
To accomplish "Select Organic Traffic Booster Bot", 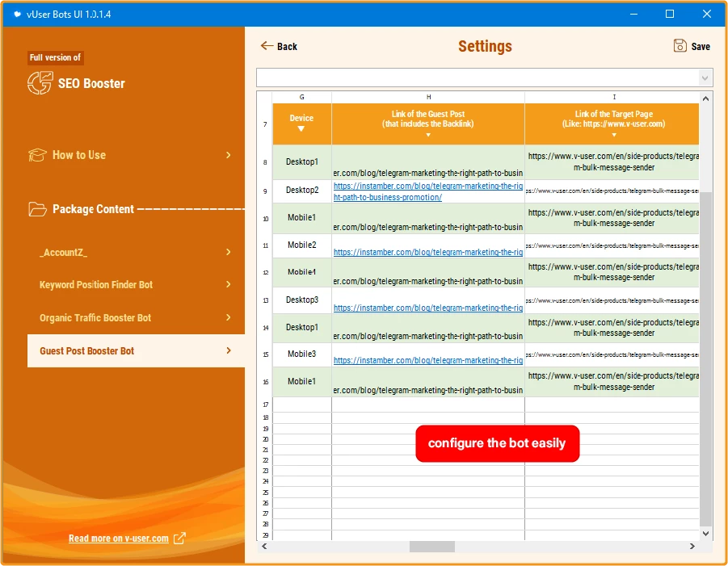I will (x=136, y=317).
